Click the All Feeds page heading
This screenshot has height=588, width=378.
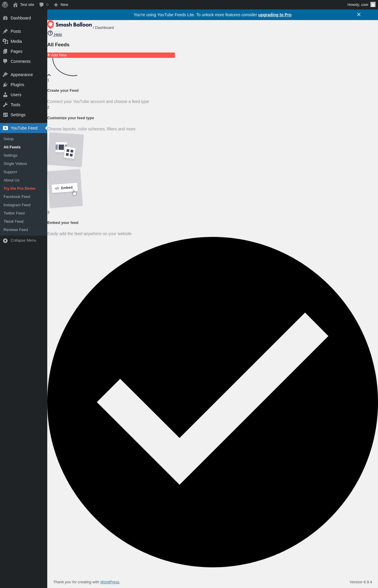(58, 45)
